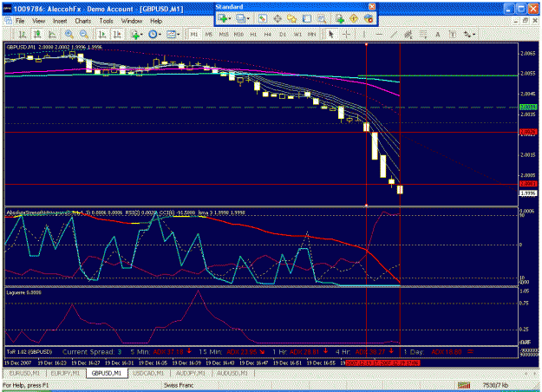Screen dimensions: 542x392
Task: Select the D1 timeframe button
Action: (283, 34)
